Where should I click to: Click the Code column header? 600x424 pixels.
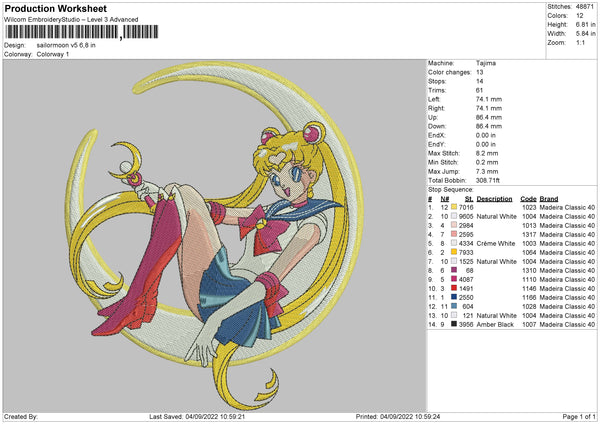tap(528, 199)
